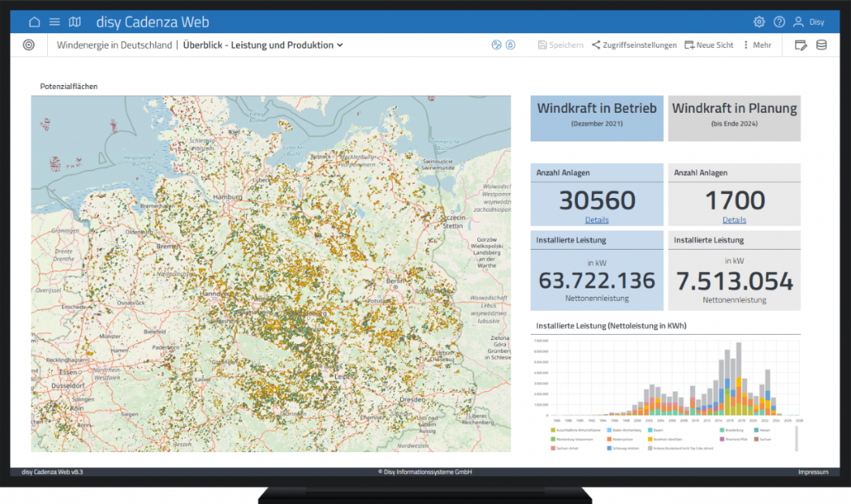Open the navigation hamburger menu icon
851x504 pixels.
(54, 22)
